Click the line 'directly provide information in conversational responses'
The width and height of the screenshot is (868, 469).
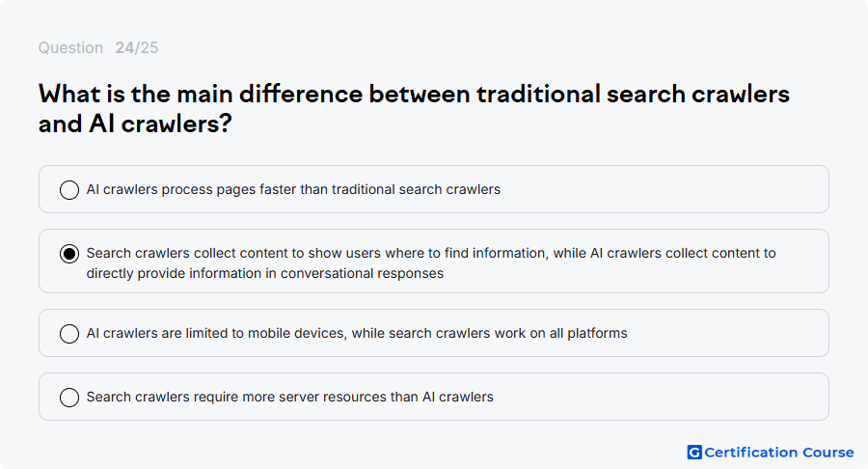264,273
